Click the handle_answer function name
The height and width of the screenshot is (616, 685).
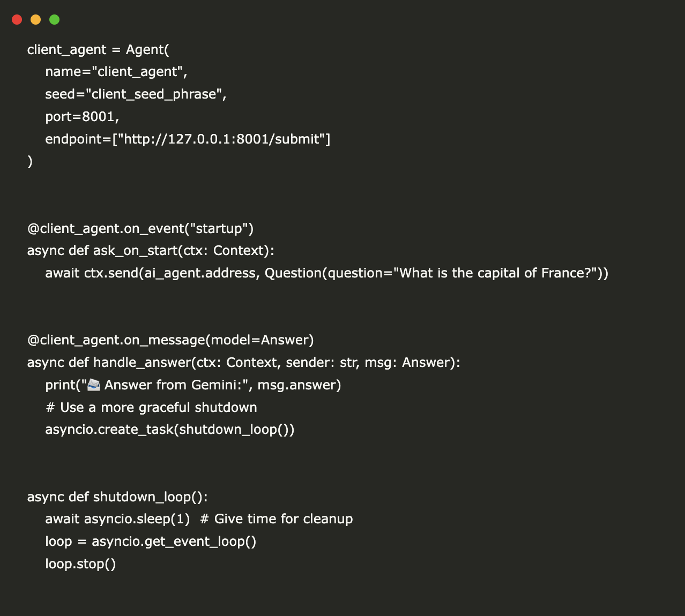point(142,363)
